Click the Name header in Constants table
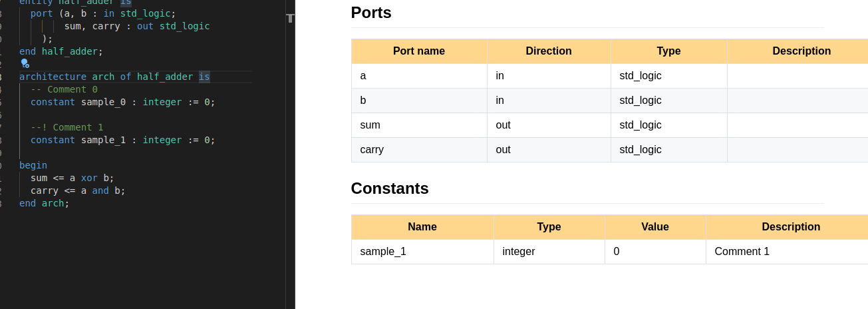Screen dimensions: 868x309 pyautogui.click(x=422, y=227)
